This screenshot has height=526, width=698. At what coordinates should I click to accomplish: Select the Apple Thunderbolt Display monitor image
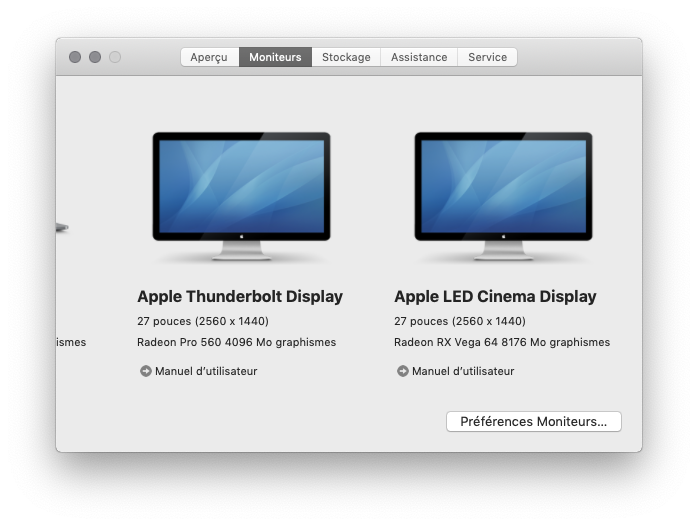coord(241,196)
